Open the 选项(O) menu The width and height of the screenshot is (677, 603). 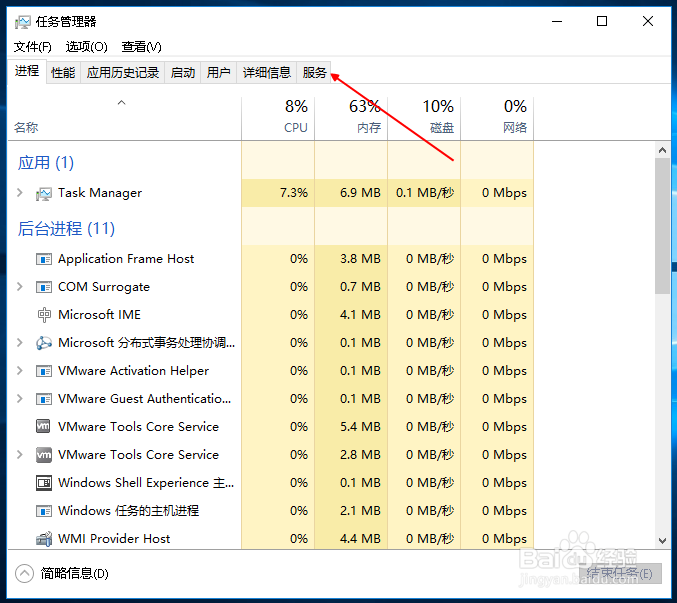coord(86,47)
